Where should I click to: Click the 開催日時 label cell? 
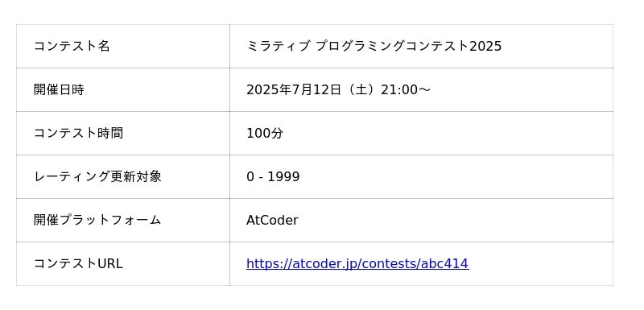[x=123, y=89]
